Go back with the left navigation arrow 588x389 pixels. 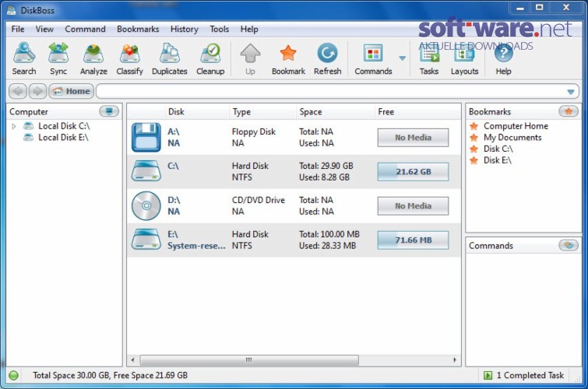tap(18, 91)
